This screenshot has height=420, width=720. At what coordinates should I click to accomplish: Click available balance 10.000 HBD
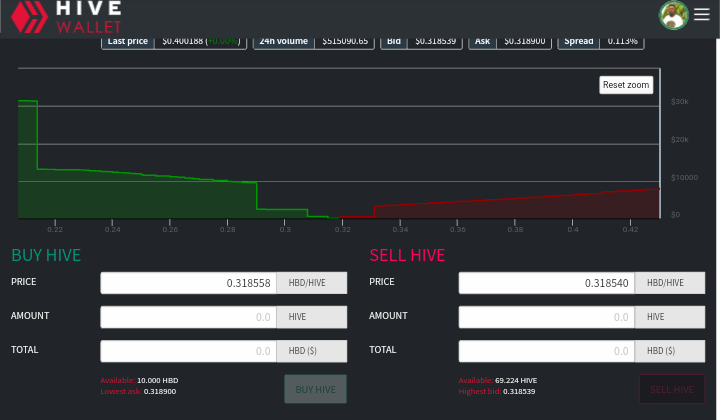click(x=158, y=381)
